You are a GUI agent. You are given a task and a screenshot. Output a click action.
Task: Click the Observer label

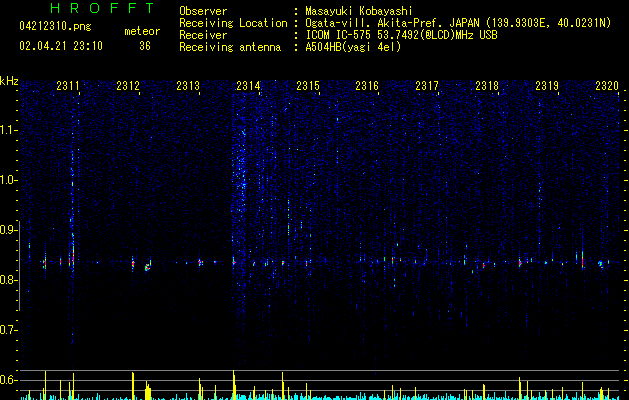click(x=203, y=11)
